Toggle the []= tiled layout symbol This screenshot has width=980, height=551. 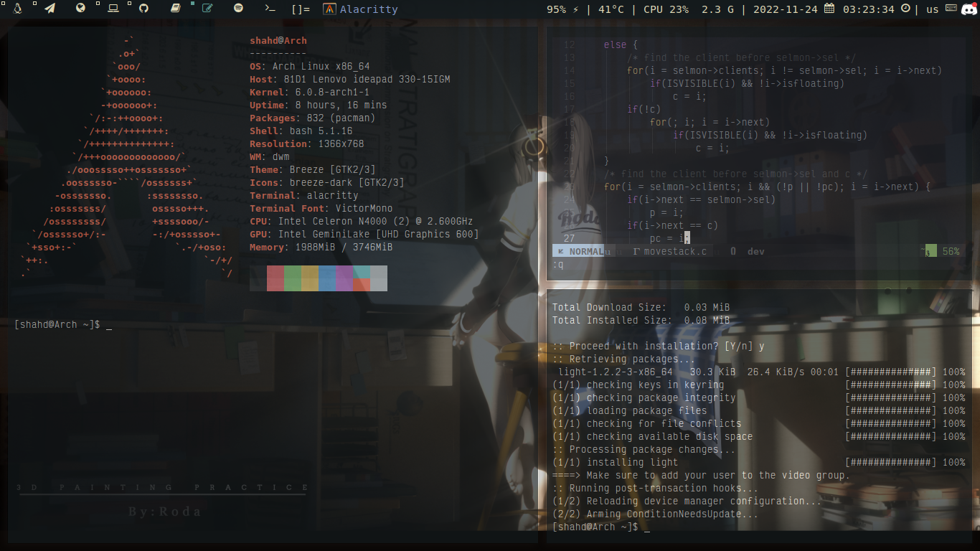[x=301, y=9]
